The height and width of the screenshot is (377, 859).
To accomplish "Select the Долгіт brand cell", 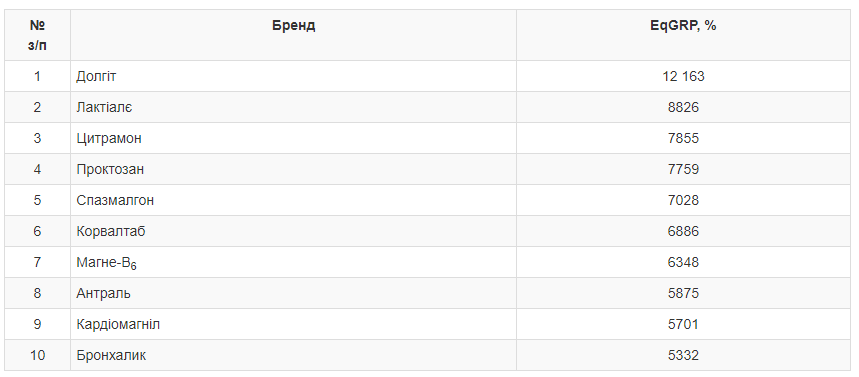I will coord(293,76).
